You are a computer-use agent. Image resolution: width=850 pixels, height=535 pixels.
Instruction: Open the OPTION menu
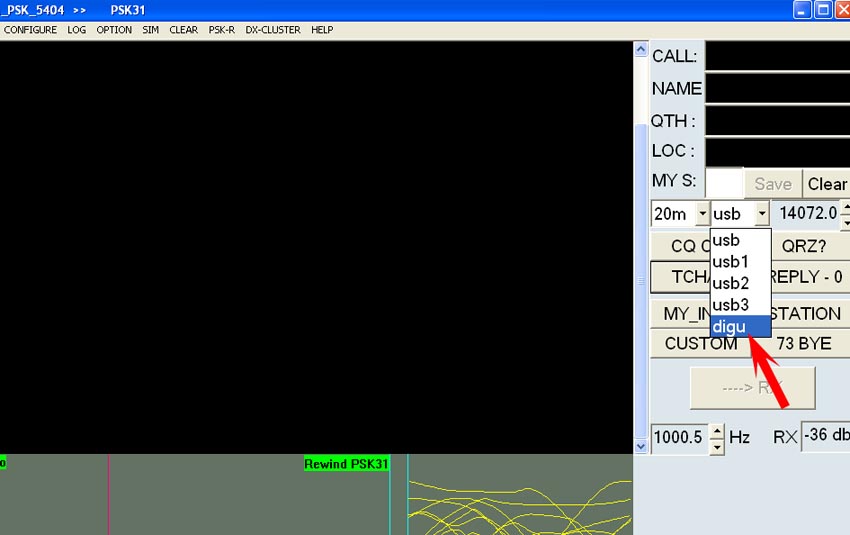pos(114,30)
